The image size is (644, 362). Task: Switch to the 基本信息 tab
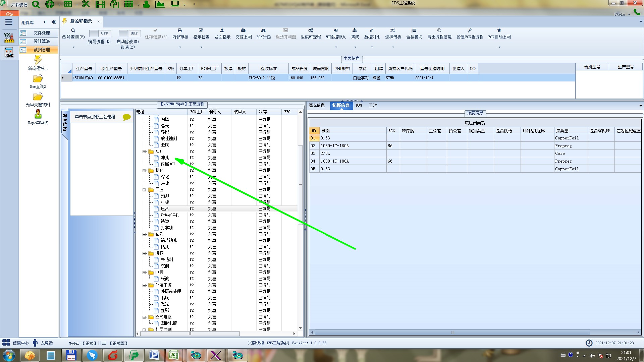(317, 105)
